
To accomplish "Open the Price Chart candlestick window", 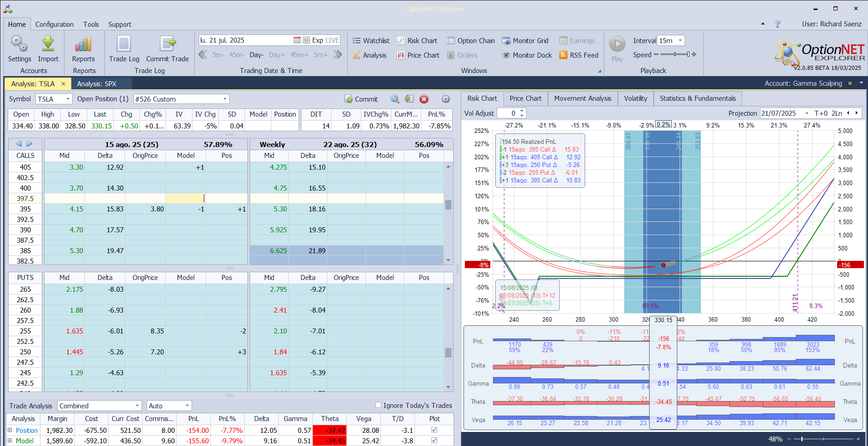I will (x=418, y=55).
